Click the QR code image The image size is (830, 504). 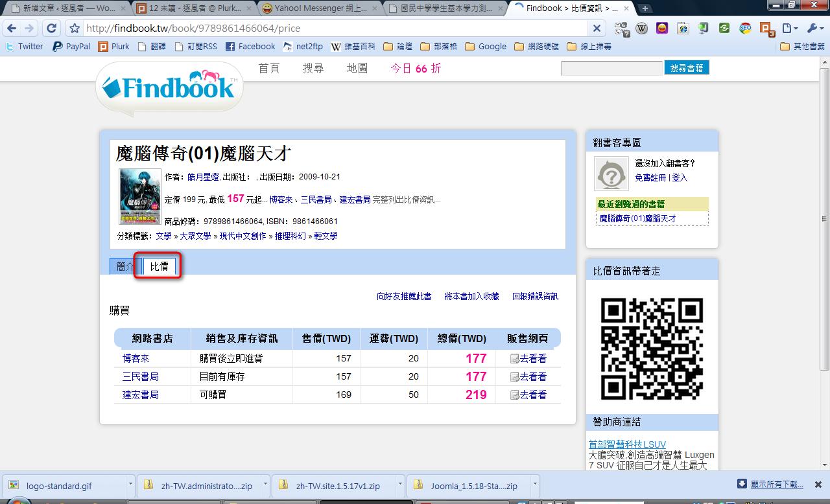(x=652, y=348)
